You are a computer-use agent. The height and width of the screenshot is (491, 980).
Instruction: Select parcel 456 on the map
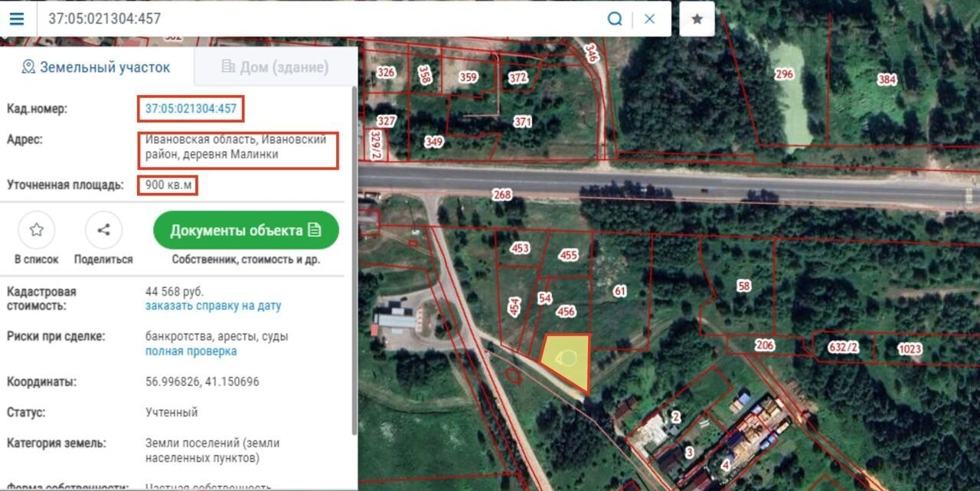[x=566, y=312]
